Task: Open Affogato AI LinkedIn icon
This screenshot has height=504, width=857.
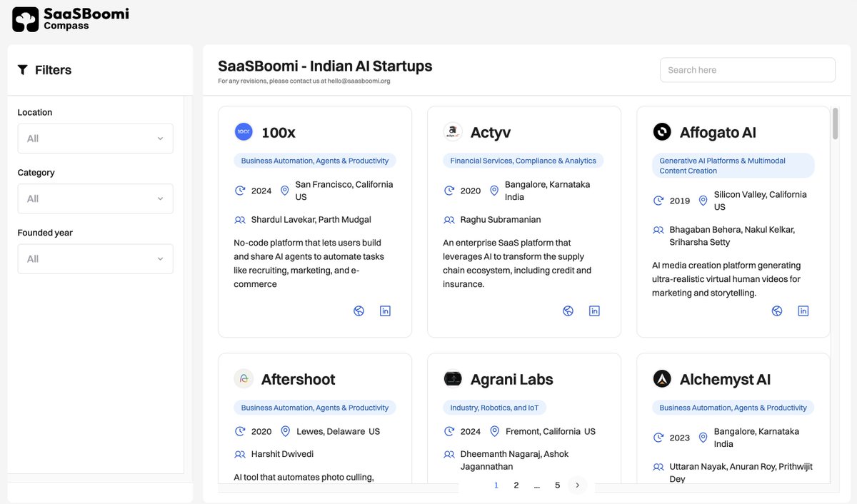Action: pyautogui.click(x=803, y=311)
